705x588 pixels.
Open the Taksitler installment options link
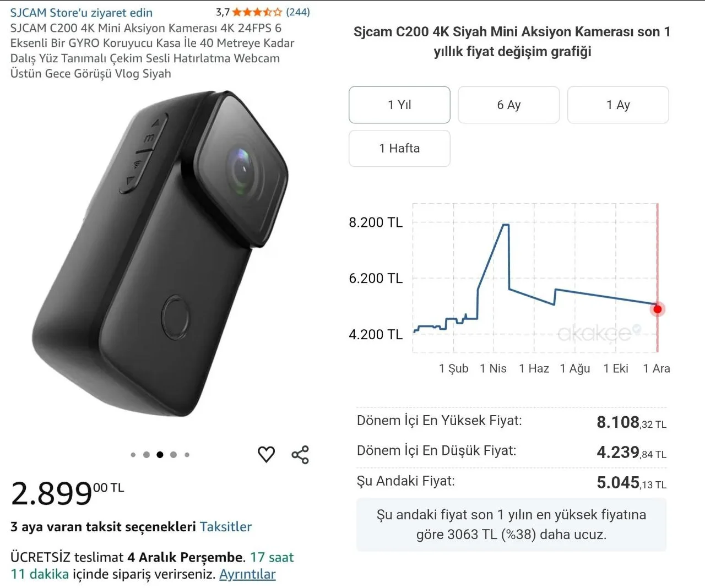(x=225, y=527)
